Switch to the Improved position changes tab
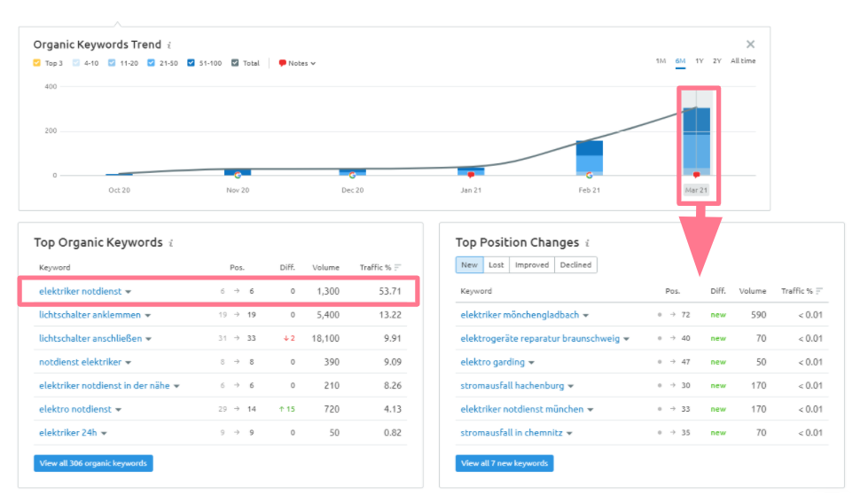The image size is (868, 496). (532, 265)
